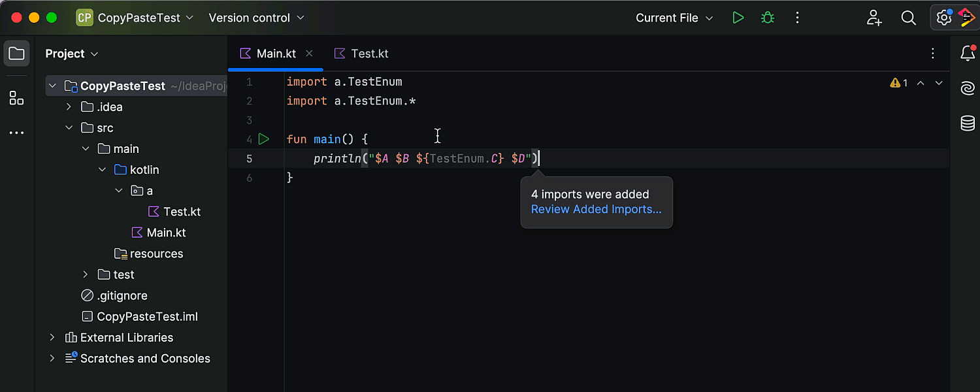Click the warning indicator showing 1 problem
The image size is (980, 392).
899,83
